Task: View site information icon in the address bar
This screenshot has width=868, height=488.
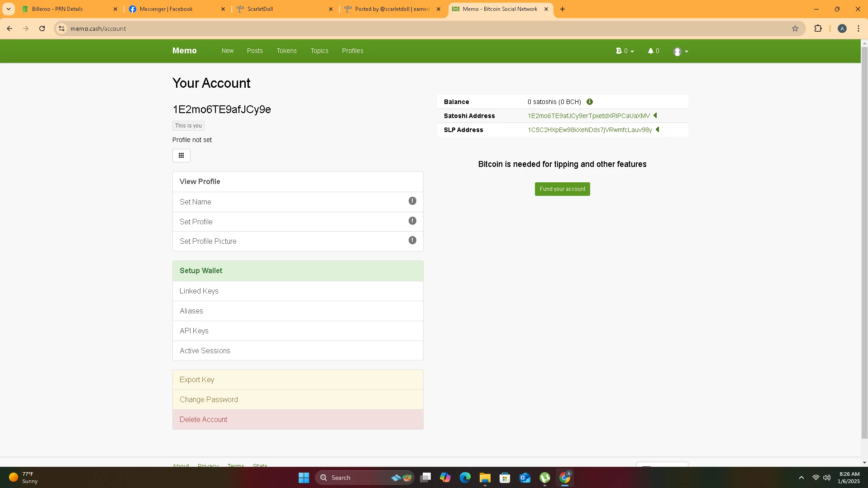Action: click(62, 28)
